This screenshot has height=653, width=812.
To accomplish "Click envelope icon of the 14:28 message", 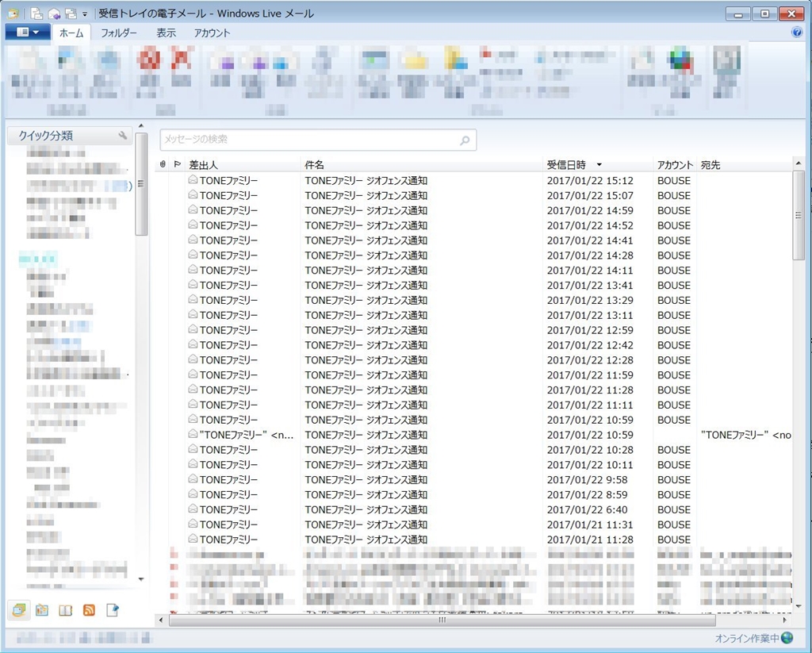I will [x=193, y=255].
